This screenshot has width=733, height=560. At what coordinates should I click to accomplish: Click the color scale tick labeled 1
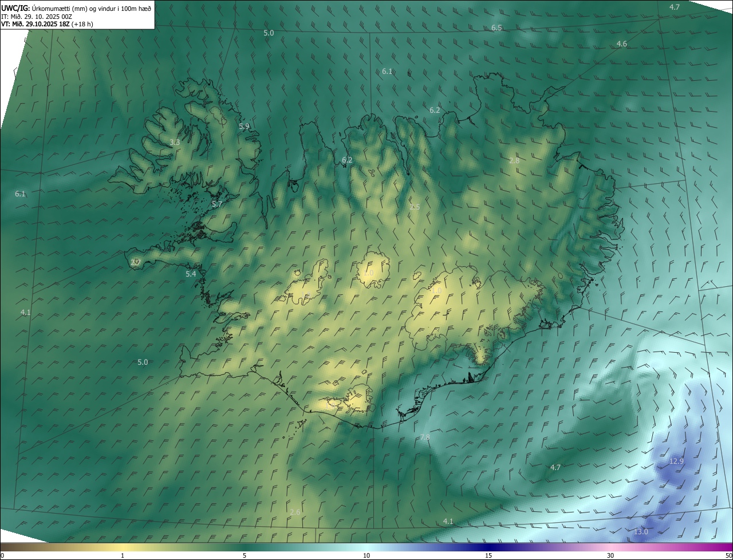(x=123, y=555)
